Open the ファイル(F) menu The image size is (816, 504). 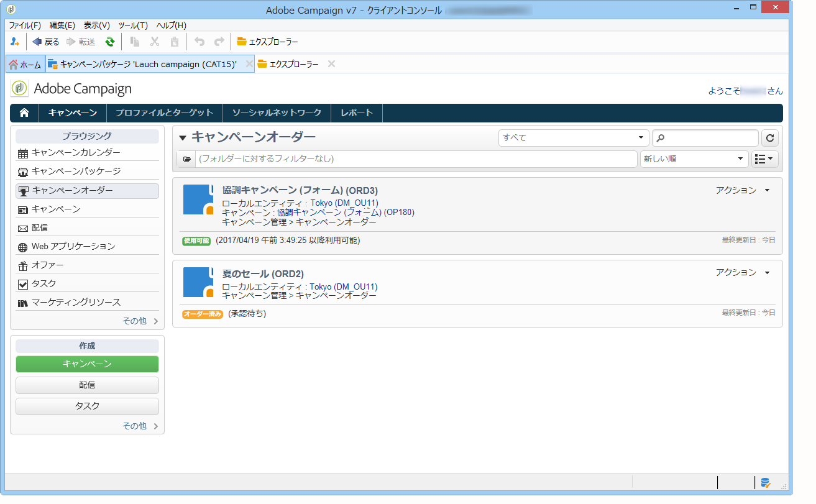coord(25,25)
